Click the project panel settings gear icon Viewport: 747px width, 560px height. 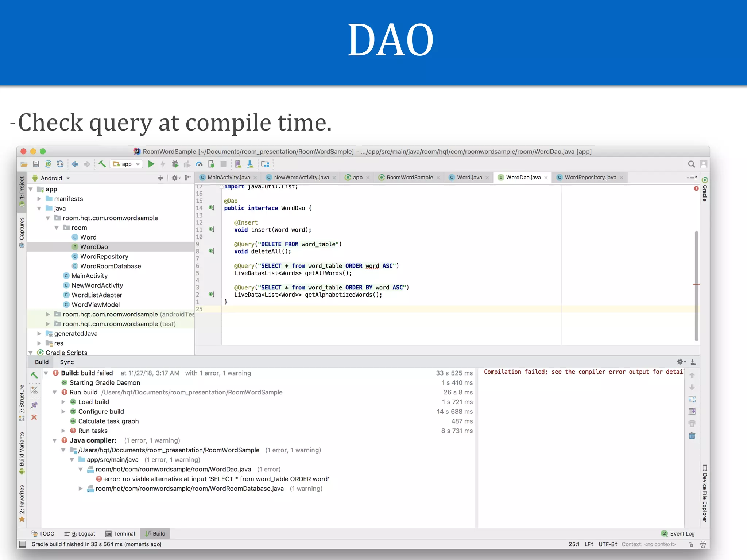pyautogui.click(x=175, y=178)
